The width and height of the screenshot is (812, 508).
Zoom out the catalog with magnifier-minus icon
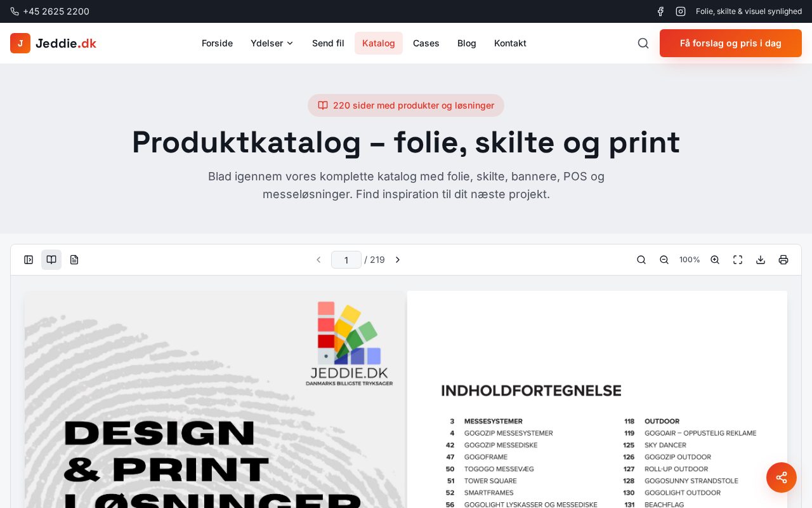point(664,260)
